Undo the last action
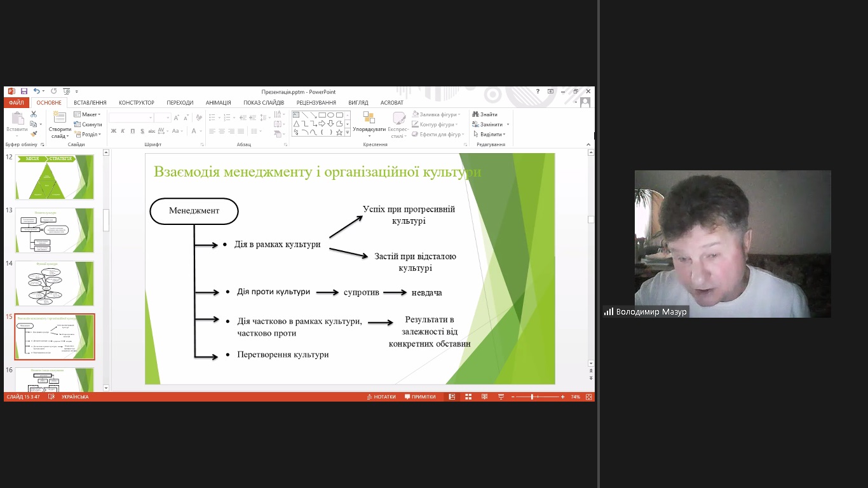 (37, 91)
